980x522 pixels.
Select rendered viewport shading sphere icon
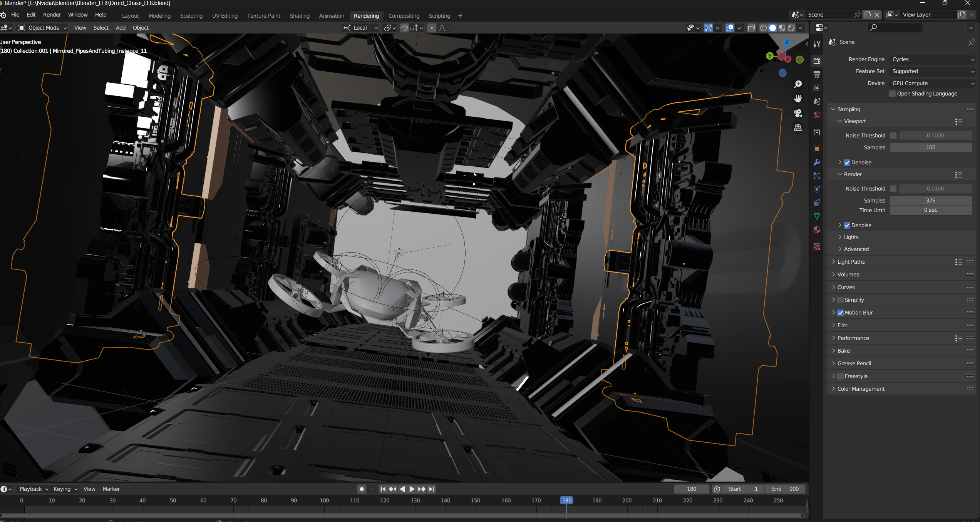click(x=791, y=28)
